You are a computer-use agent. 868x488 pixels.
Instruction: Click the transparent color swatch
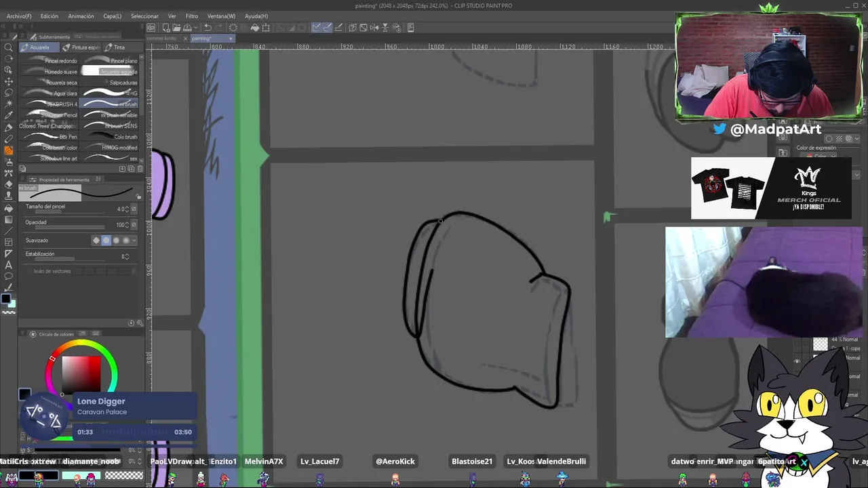point(9,312)
